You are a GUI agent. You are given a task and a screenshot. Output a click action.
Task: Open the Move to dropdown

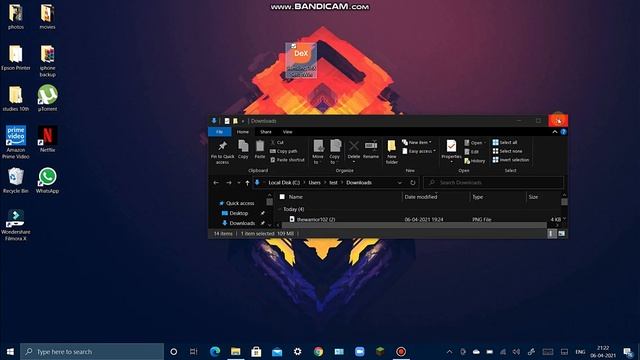click(318, 152)
